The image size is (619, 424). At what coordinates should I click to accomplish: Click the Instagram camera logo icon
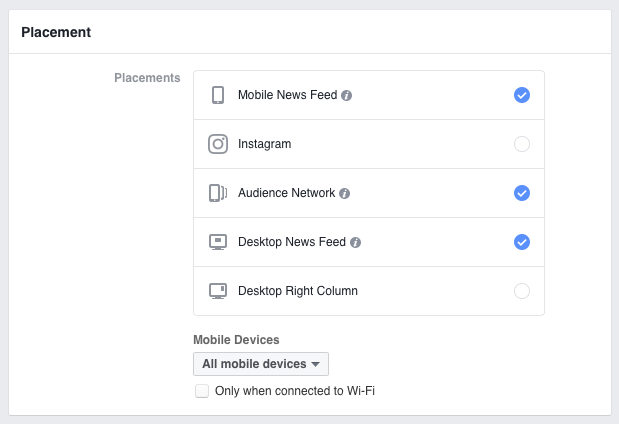tap(218, 144)
